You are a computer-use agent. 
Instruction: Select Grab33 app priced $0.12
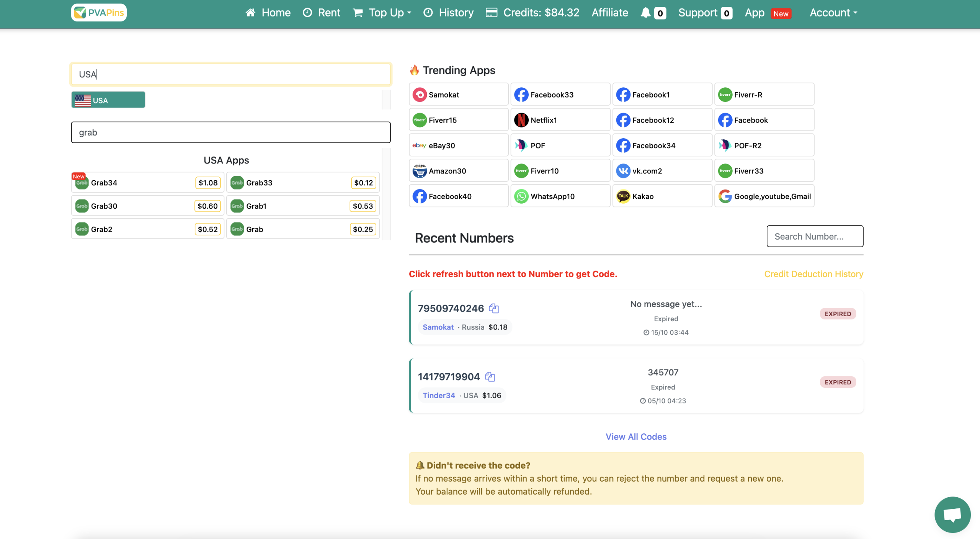click(x=303, y=183)
